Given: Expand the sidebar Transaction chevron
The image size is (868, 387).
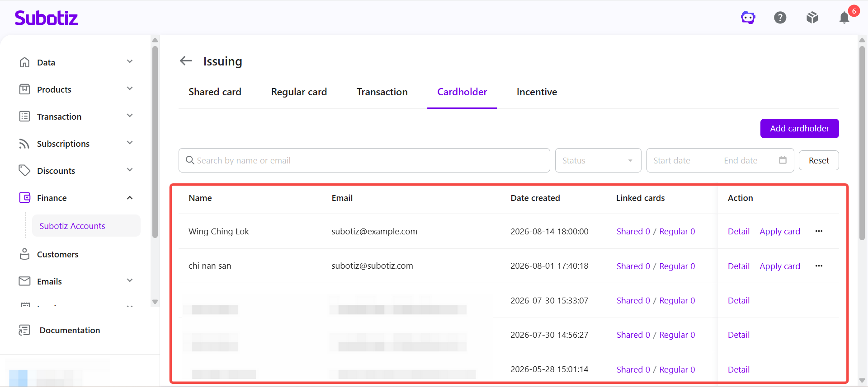Looking at the screenshot, I should coord(130,116).
